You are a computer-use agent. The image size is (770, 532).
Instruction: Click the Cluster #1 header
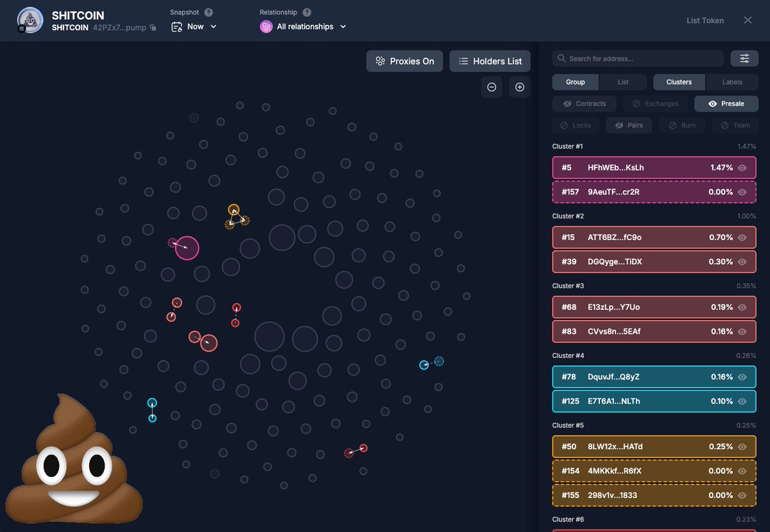coord(567,146)
